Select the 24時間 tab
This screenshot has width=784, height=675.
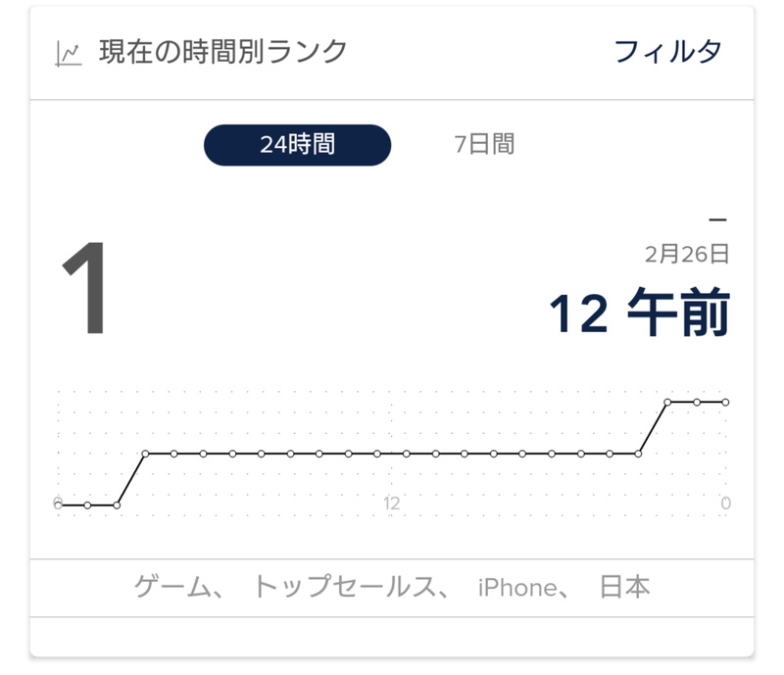point(298,145)
